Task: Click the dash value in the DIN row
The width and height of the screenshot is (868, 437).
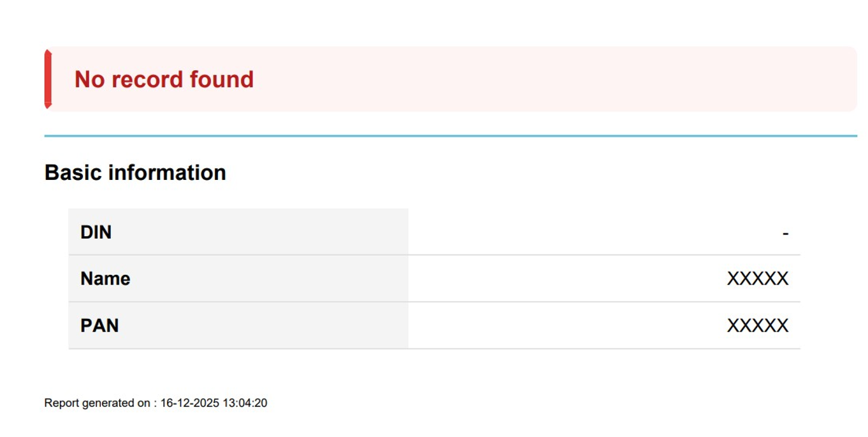Action: (x=785, y=233)
